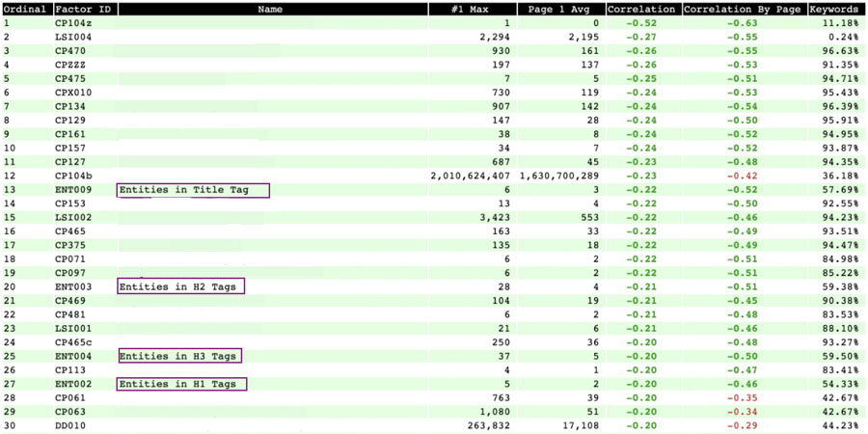The width and height of the screenshot is (868, 434).
Task: Click the #1 Max column header
Action: 473,10
